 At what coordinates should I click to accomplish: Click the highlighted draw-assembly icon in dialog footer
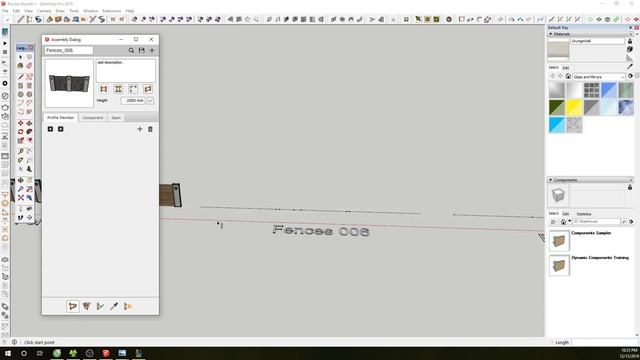[x=73, y=306]
